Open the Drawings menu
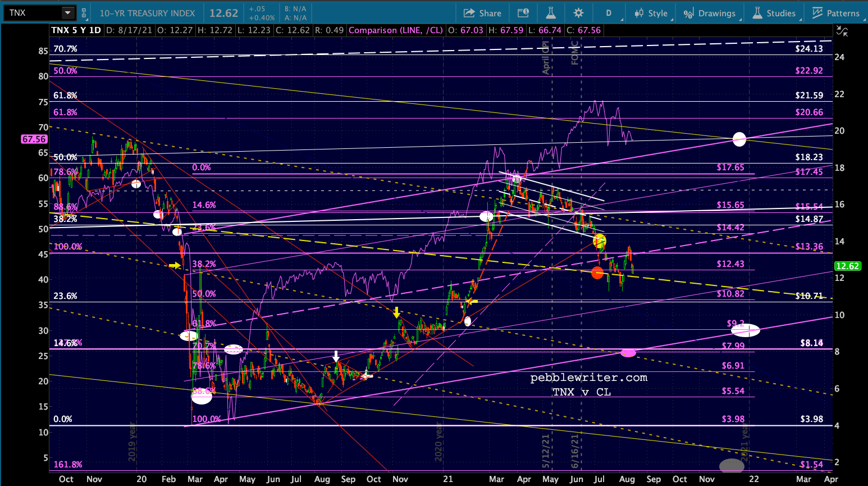The image size is (868, 486). (x=710, y=13)
